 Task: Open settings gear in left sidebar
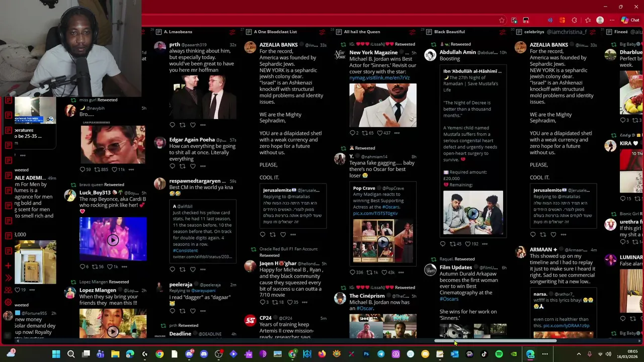click(8, 302)
